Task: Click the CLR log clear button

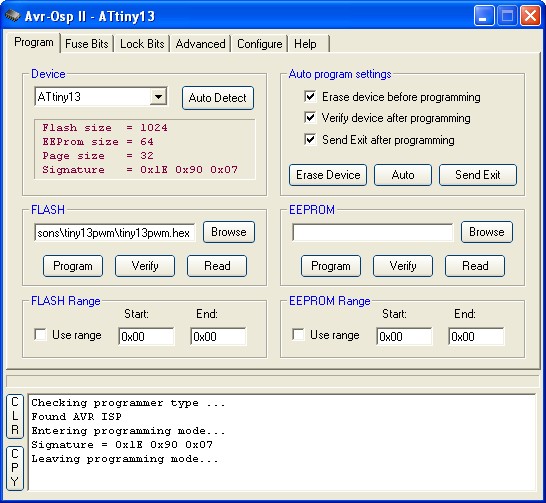Action: [x=15, y=416]
